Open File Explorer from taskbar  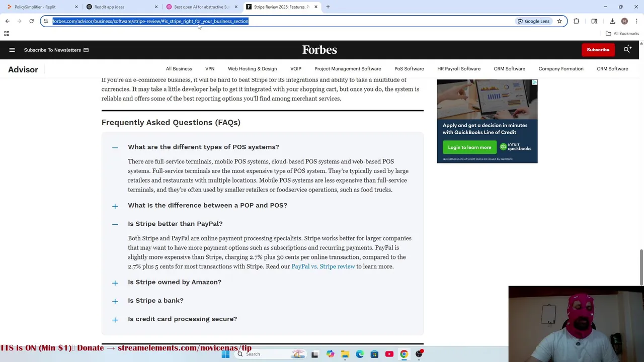[345, 354]
